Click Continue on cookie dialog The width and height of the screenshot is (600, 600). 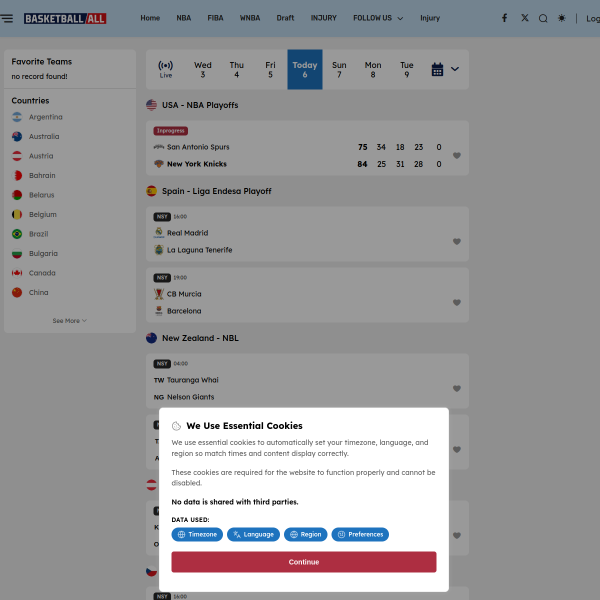[304, 562]
